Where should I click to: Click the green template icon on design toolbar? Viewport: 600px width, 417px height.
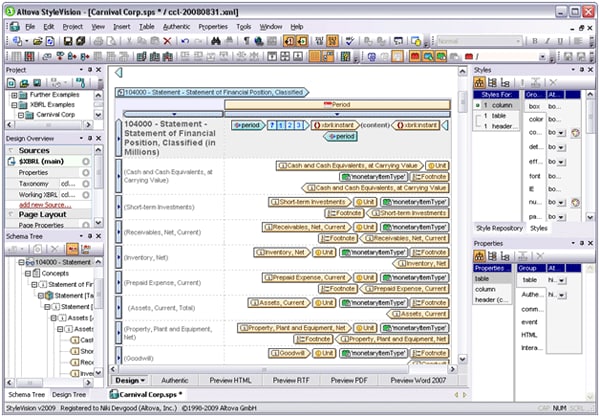(441, 57)
